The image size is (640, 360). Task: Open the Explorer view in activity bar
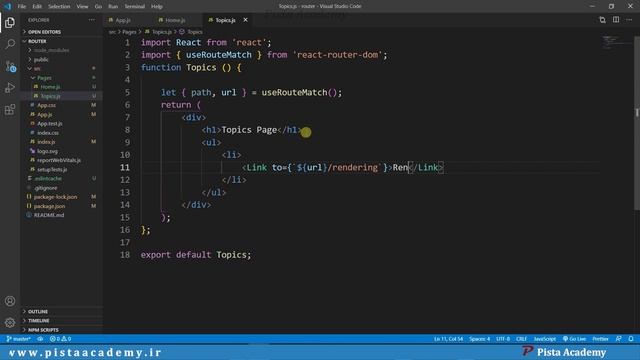[x=10, y=22]
